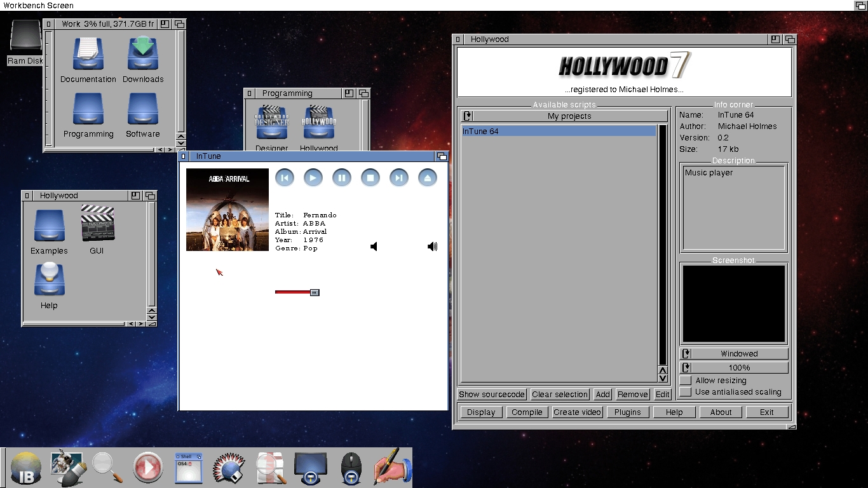Stop playback in InTune

[370, 178]
